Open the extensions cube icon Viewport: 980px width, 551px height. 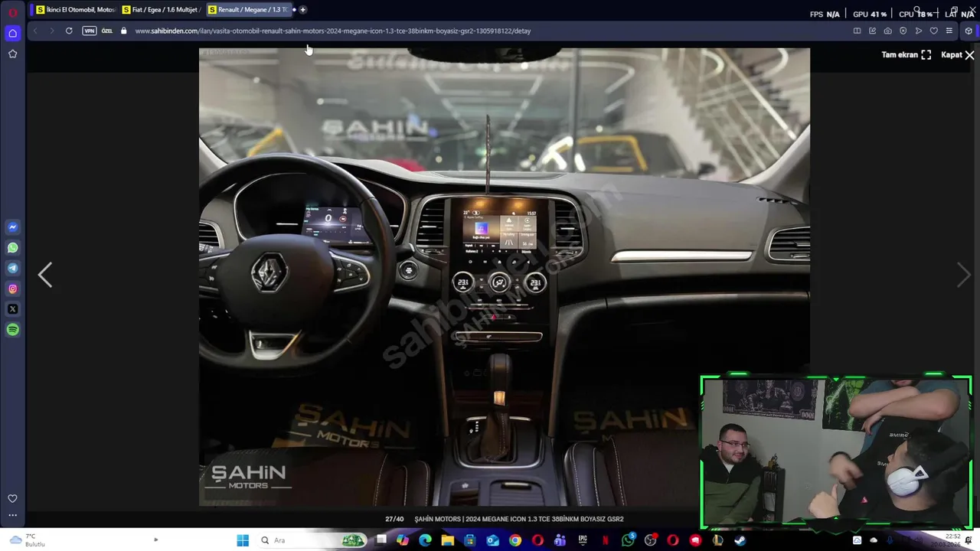pyautogui.click(x=969, y=31)
